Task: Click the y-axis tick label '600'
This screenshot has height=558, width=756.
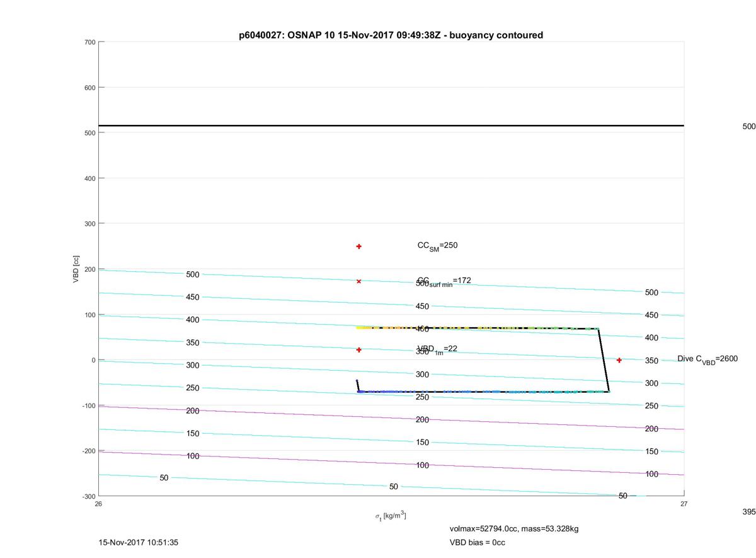Action: 89,88
